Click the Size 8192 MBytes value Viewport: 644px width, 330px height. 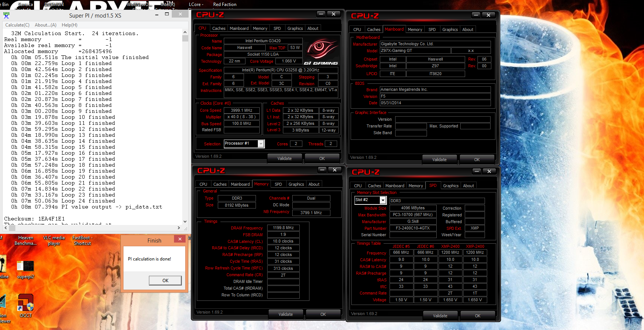(x=236, y=205)
